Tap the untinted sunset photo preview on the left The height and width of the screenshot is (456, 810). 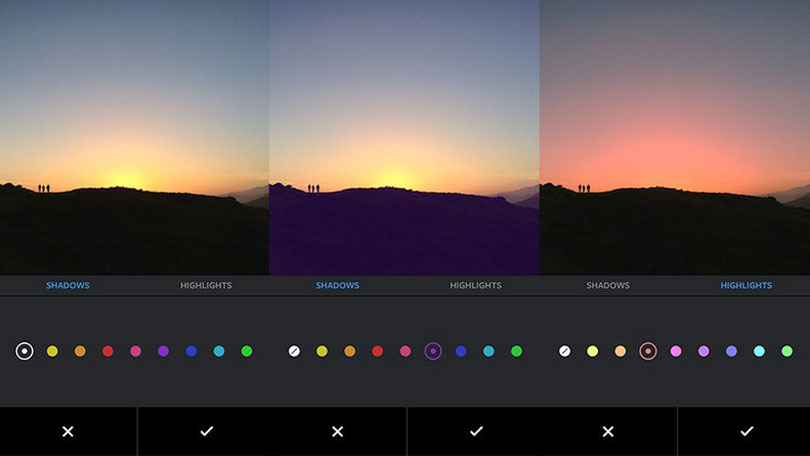pos(134,137)
